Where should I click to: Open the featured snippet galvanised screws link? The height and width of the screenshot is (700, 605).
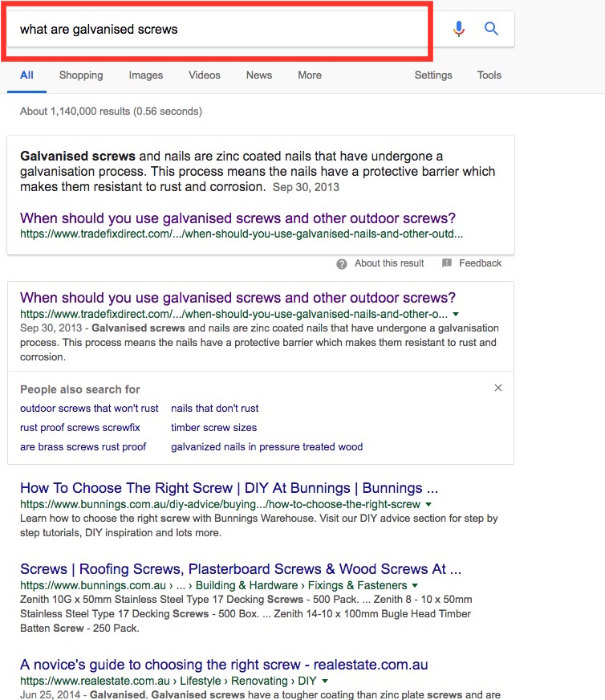(238, 218)
